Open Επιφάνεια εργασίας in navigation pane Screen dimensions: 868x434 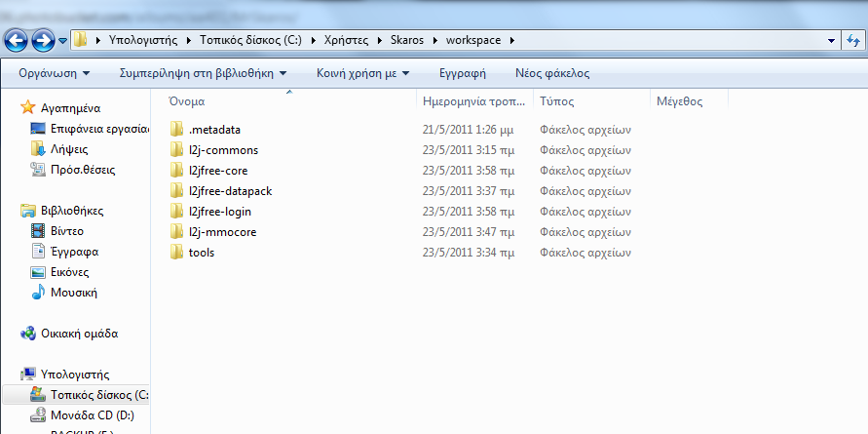tap(99, 129)
